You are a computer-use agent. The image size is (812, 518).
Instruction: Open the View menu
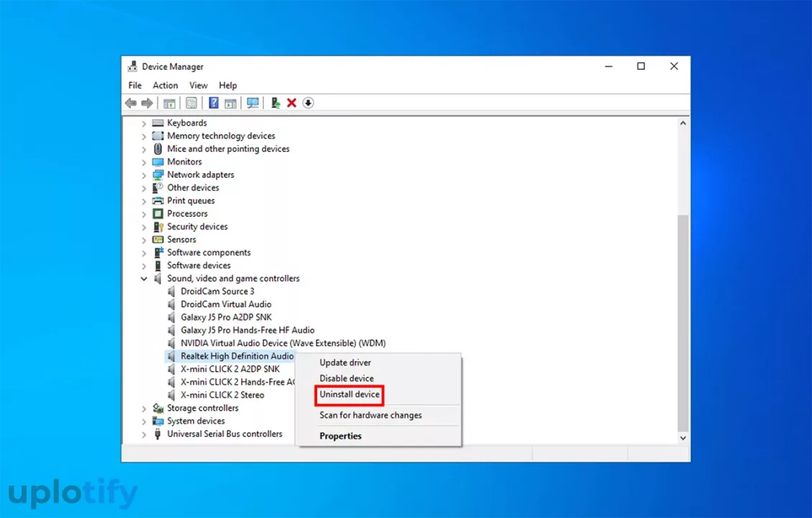click(x=199, y=85)
